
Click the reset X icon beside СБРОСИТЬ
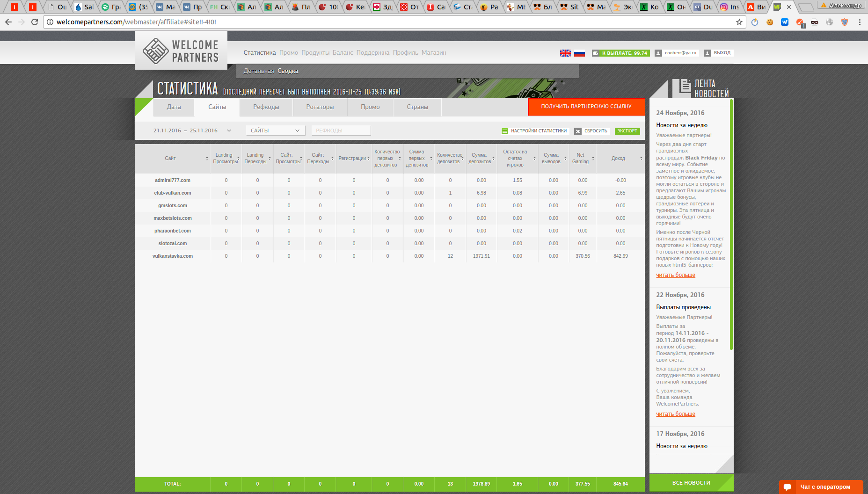point(578,131)
